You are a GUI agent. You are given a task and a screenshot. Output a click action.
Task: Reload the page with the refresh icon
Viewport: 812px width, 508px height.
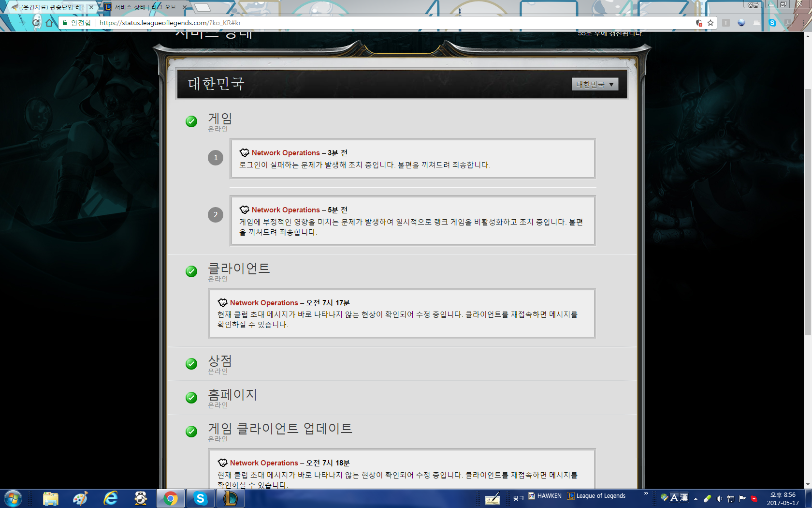coord(36,23)
